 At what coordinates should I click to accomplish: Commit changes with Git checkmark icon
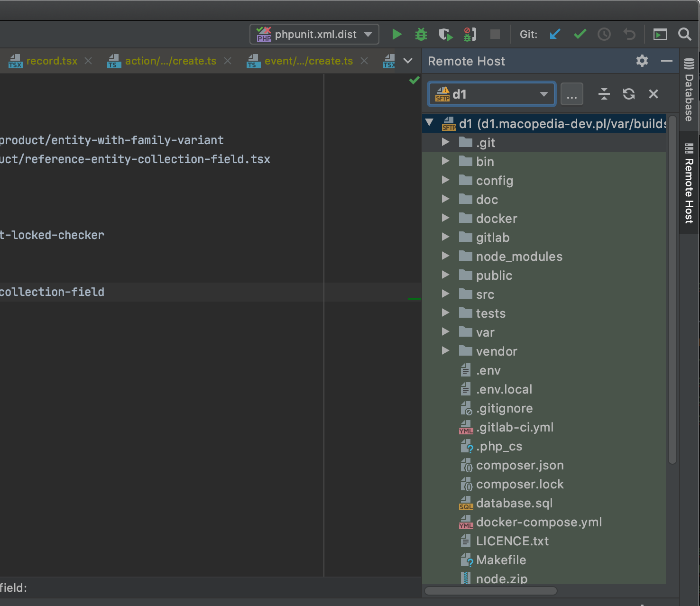click(x=580, y=35)
